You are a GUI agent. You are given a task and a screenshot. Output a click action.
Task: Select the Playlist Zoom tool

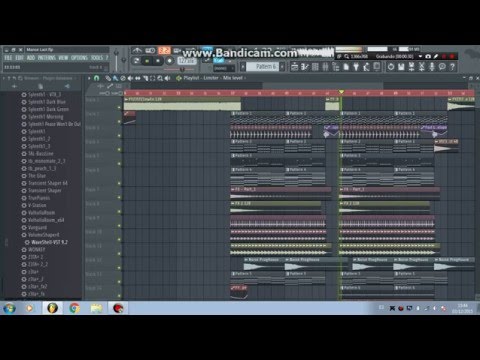(x=160, y=78)
